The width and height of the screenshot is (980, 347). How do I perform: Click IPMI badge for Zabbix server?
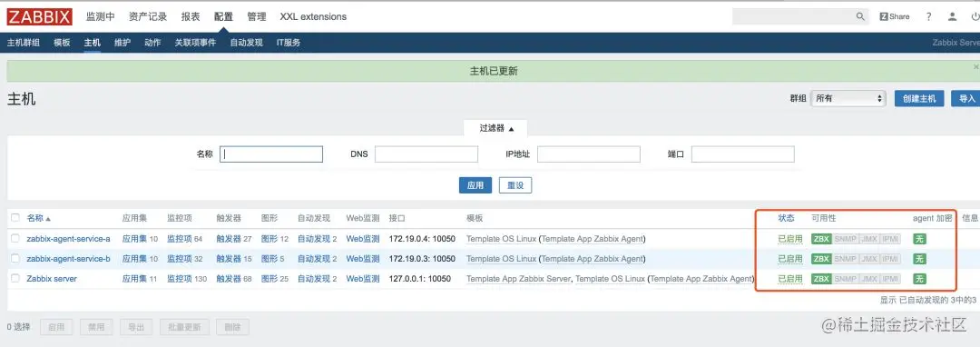(x=891, y=279)
